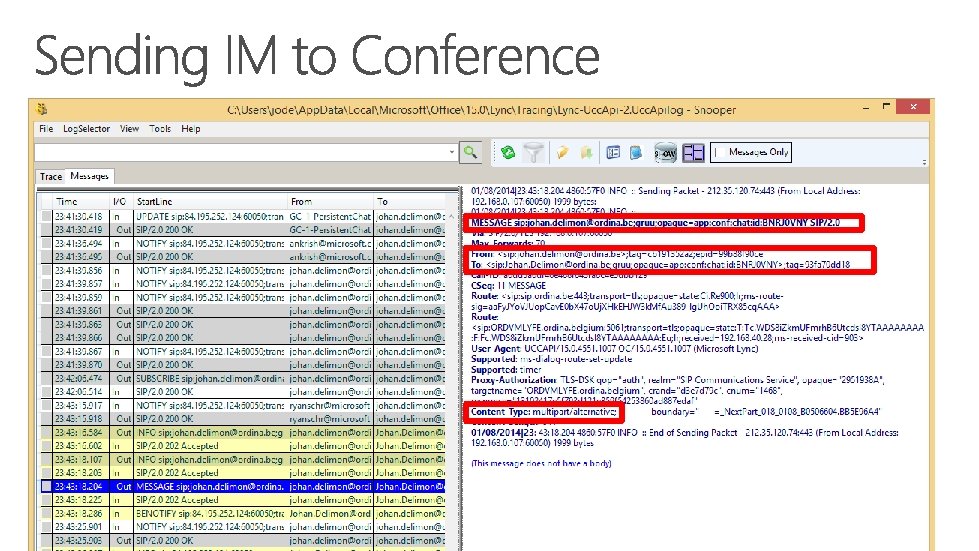
Task: Click the yellow highlighter pencil icon
Action: (x=563, y=152)
